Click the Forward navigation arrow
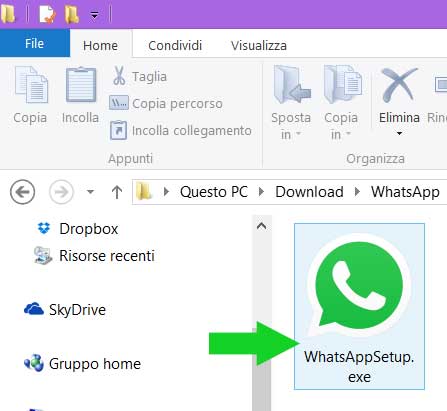The image size is (447, 411). pos(61,192)
